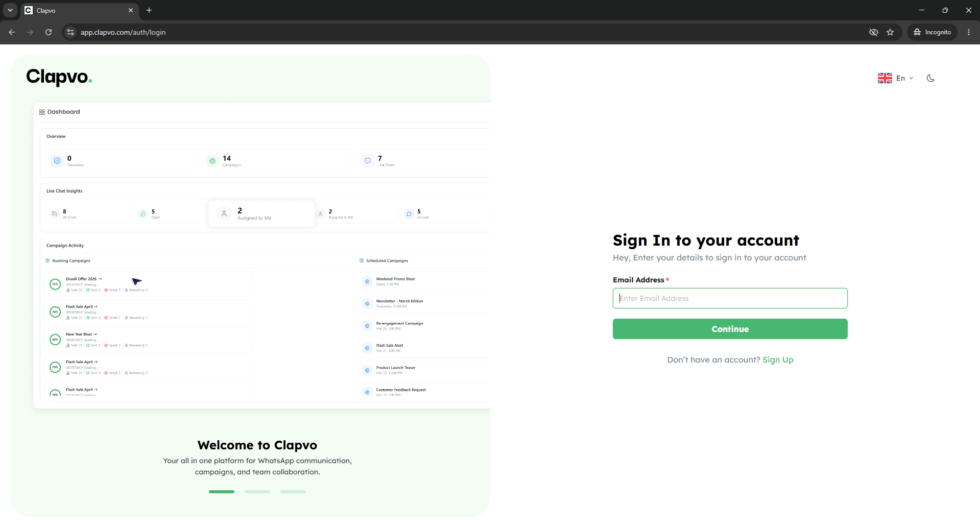Click the browser Forward arrow
The width and height of the screenshot is (980, 527).
click(x=30, y=32)
